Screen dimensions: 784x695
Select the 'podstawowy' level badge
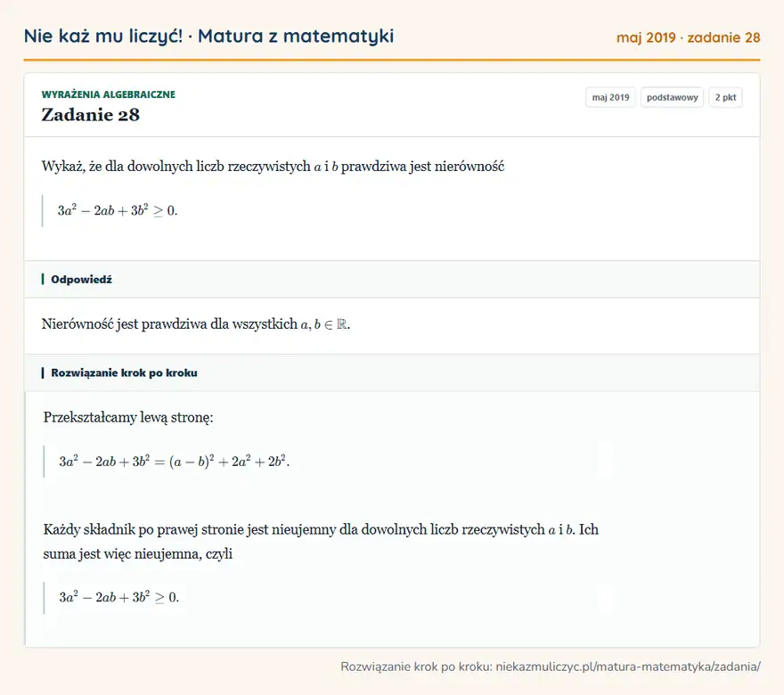[x=672, y=97]
